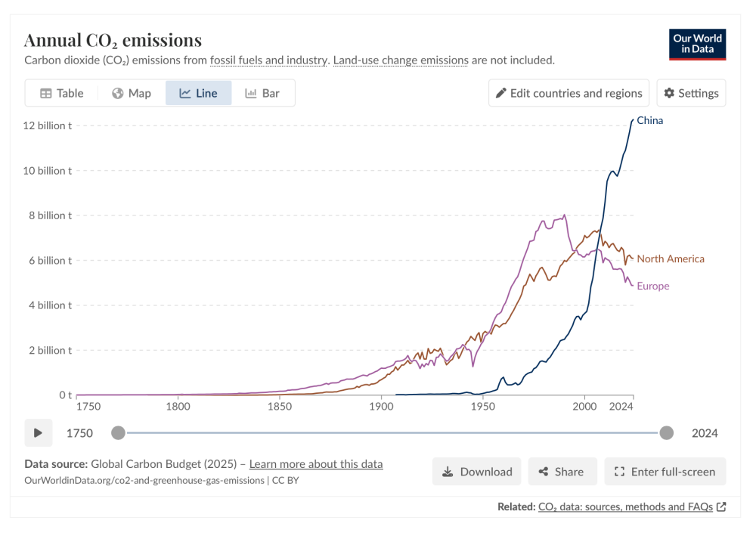
Task: Open external link icon beside CO₂ data FAQs
Action: tap(721, 507)
